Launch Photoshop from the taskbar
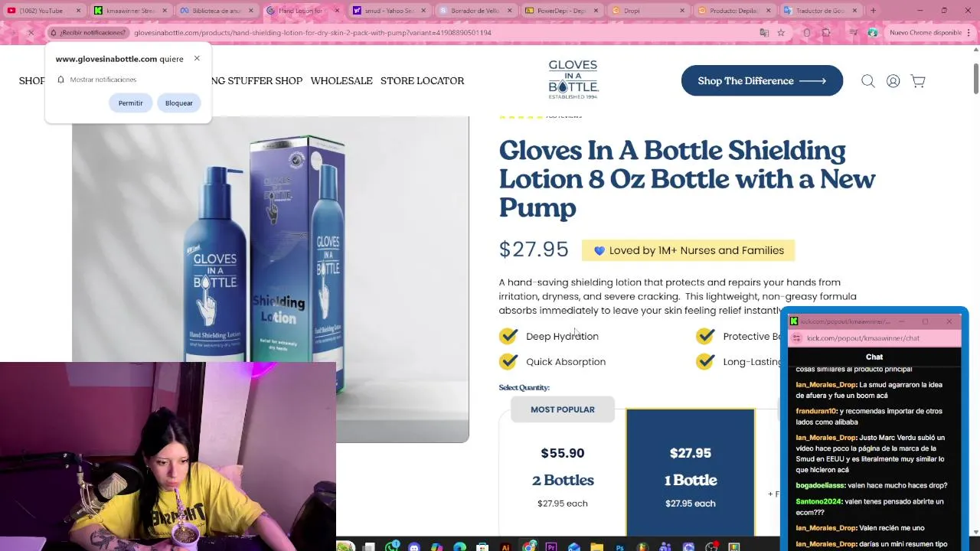The image size is (980, 551). [620, 546]
